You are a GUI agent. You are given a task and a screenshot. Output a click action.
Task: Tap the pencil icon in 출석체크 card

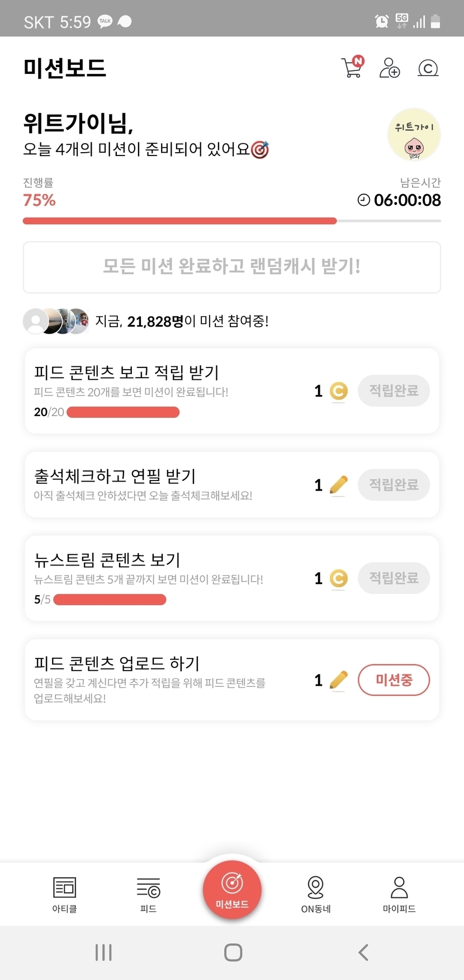pos(338,484)
